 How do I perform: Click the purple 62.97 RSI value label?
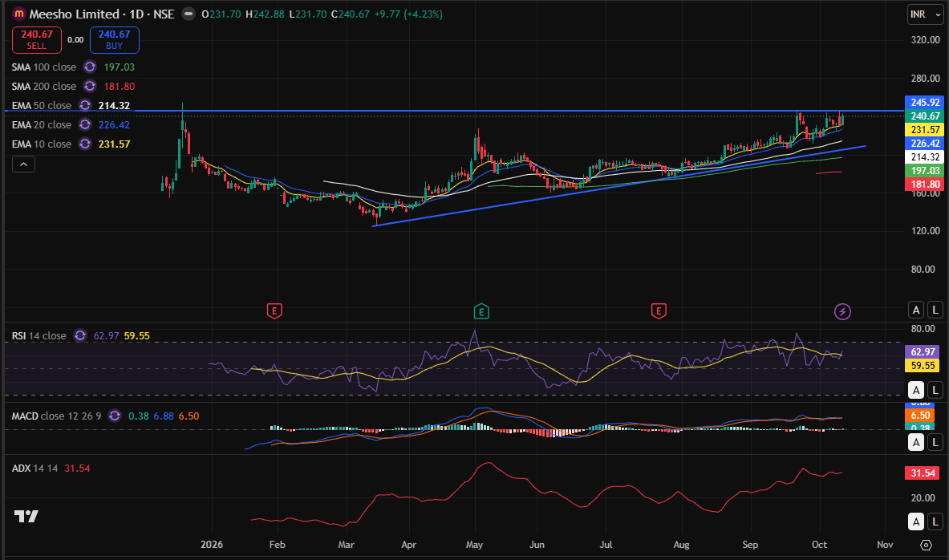[x=923, y=351]
